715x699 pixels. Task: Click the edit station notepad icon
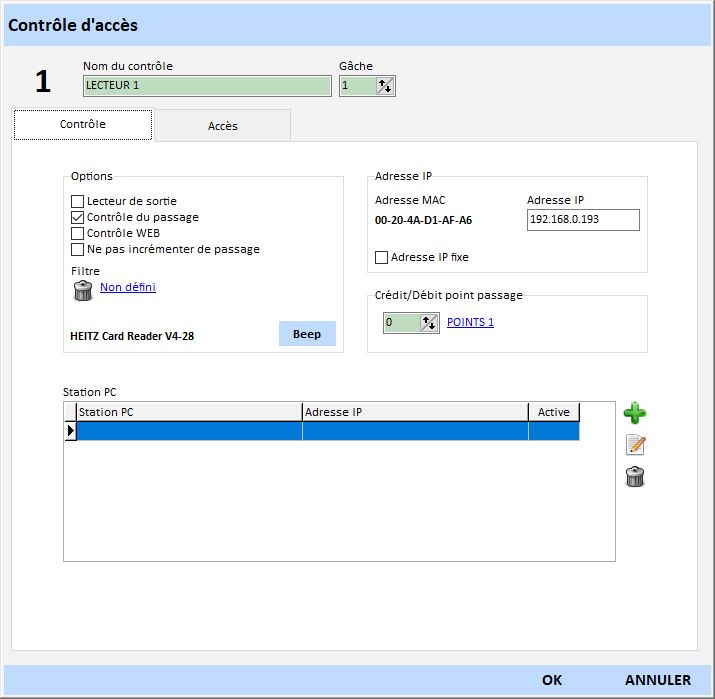(634, 445)
